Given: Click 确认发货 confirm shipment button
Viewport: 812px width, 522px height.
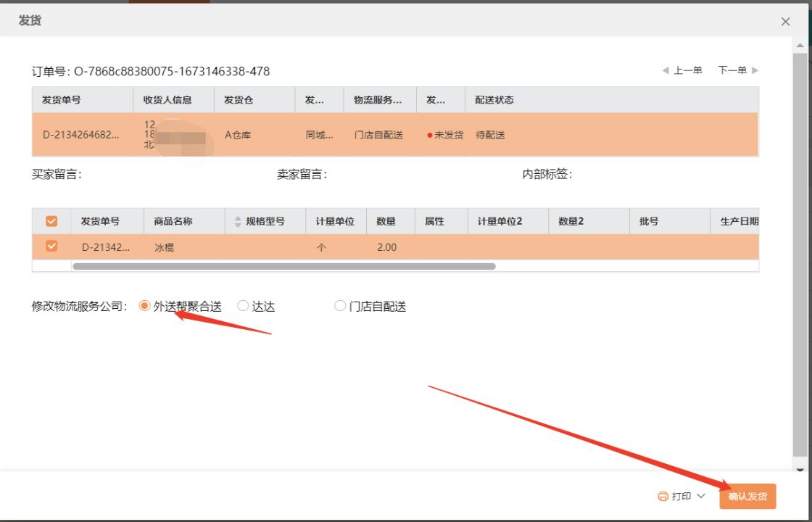Looking at the screenshot, I should point(747,497).
